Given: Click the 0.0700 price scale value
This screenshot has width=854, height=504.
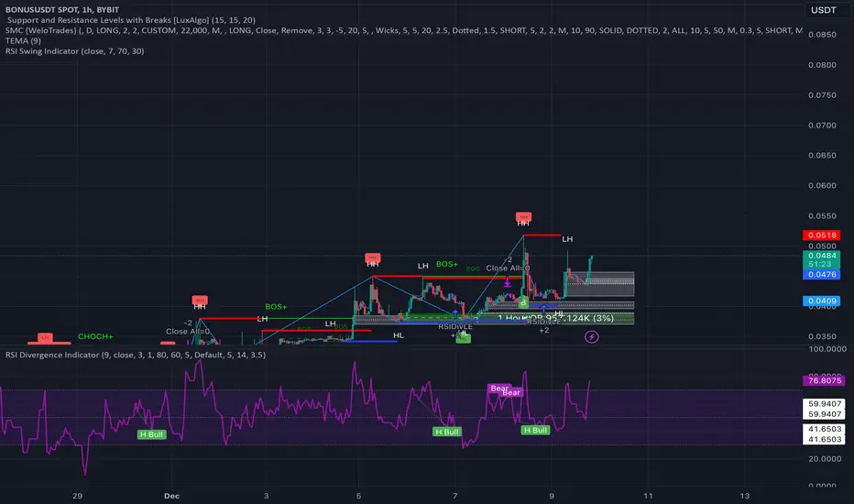Looking at the screenshot, I should click(822, 126).
